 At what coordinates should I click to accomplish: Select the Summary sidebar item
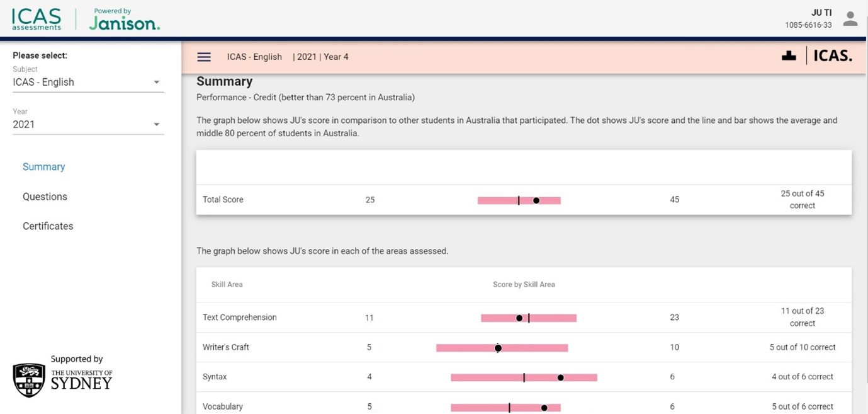click(x=44, y=167)
